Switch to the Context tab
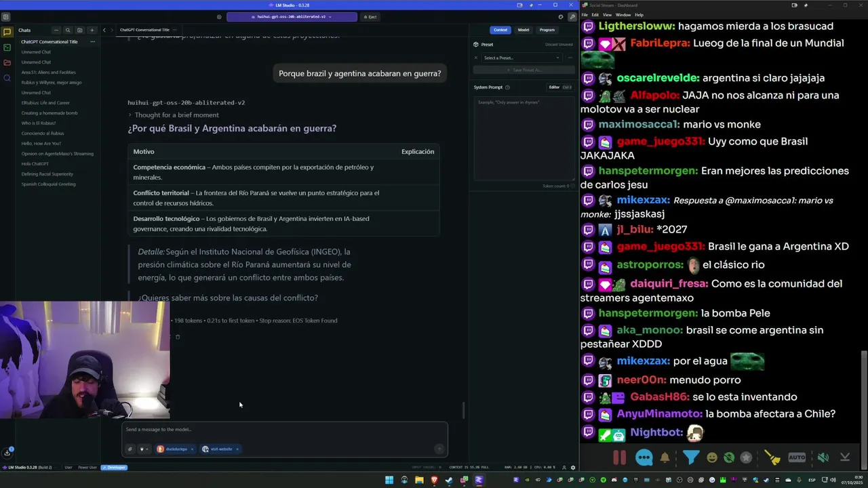The image size is (868, 488). point(500,30)
